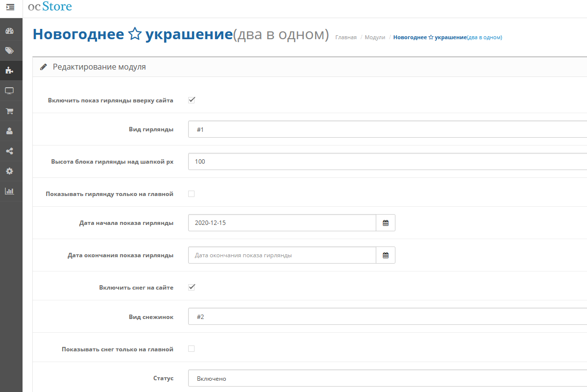587x392 pixels.
Task: Uncheck 'Включить снег на сайте' checkbox
Action: [x=191, y=287]
